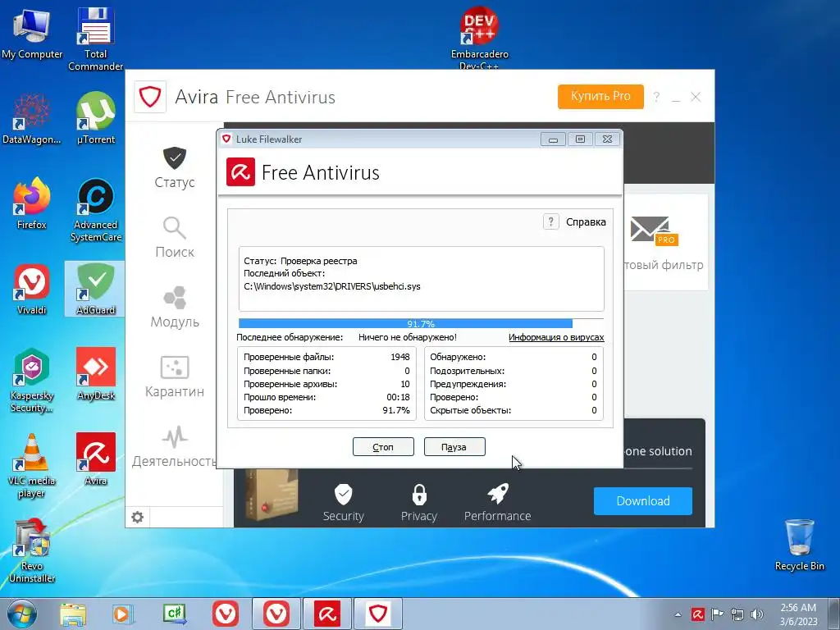Click the volume speaker tray icon
This screenshot has height=630, width=840.
(x=757, y=614)
